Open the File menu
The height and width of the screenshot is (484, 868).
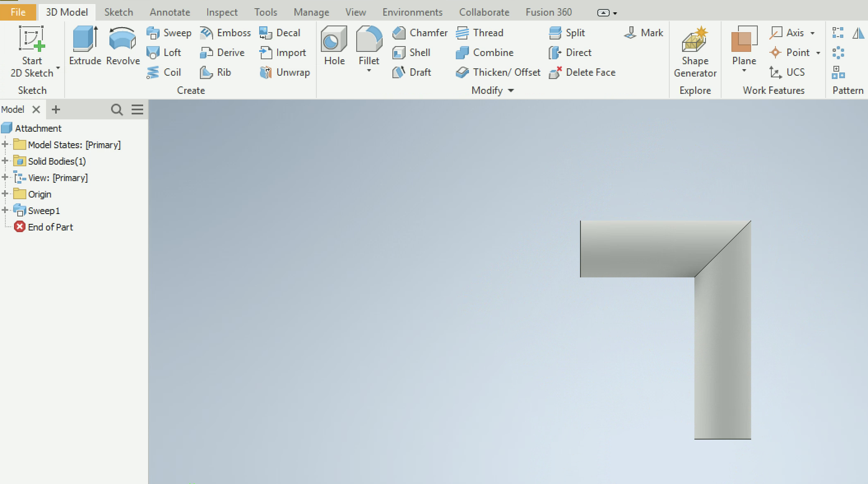(18, 12)
